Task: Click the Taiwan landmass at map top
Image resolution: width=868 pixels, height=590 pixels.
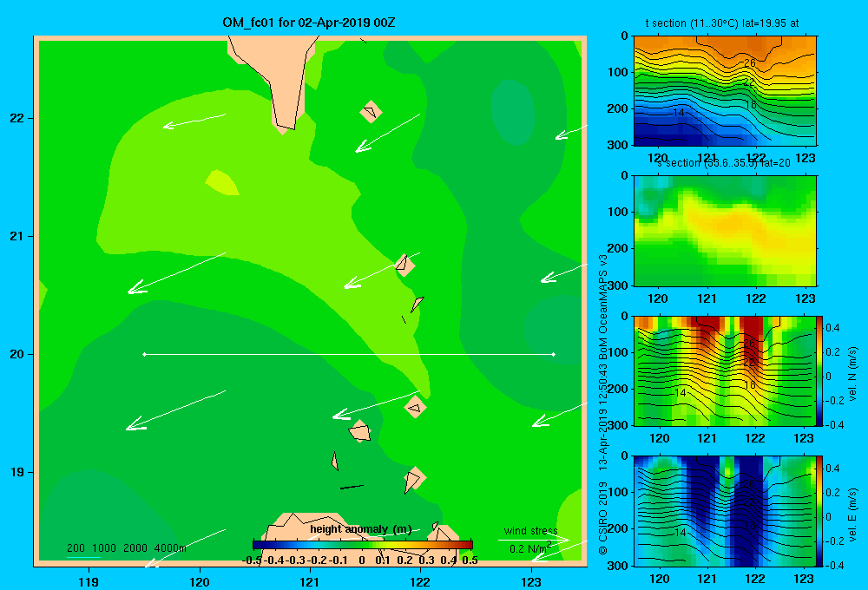Action: click(x=279, y=77)
